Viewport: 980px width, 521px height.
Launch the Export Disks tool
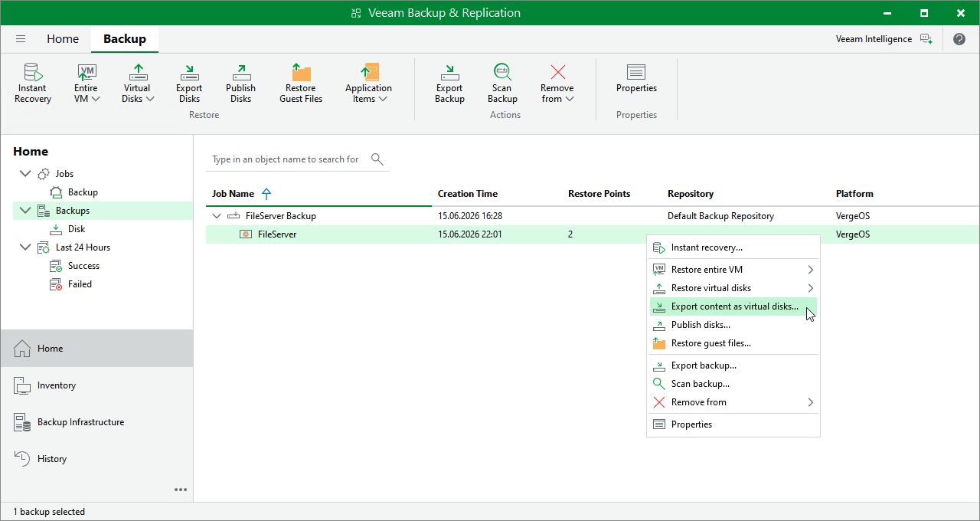189,84
